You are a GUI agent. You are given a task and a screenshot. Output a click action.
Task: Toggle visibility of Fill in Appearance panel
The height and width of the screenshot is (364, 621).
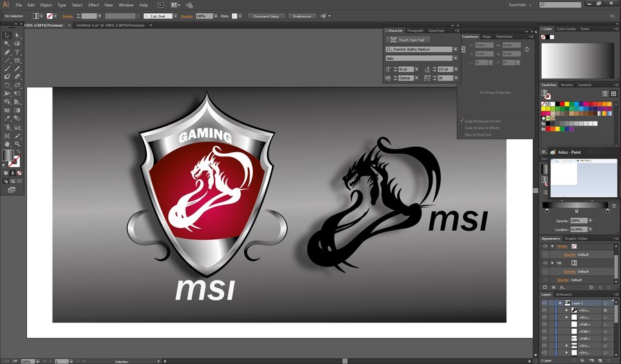point(545,263)
